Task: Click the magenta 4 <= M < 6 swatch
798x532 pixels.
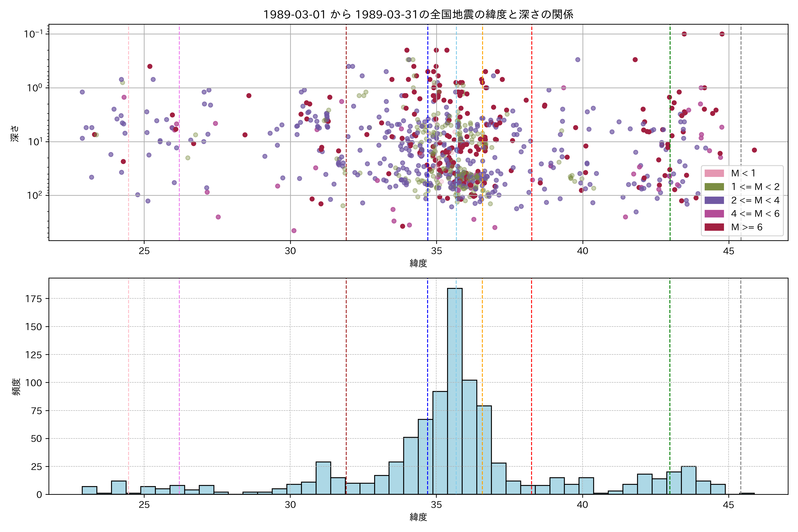Action: pyautogui.click(x=714, y=214)
